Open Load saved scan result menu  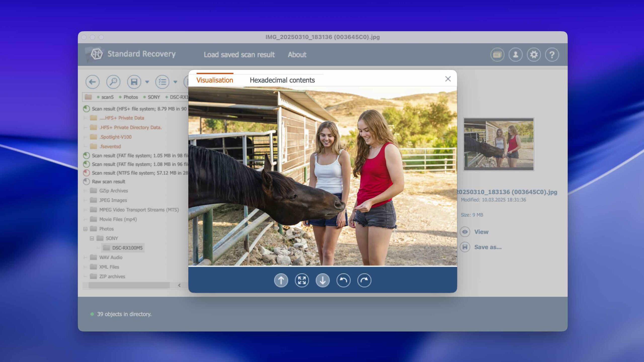239,55
